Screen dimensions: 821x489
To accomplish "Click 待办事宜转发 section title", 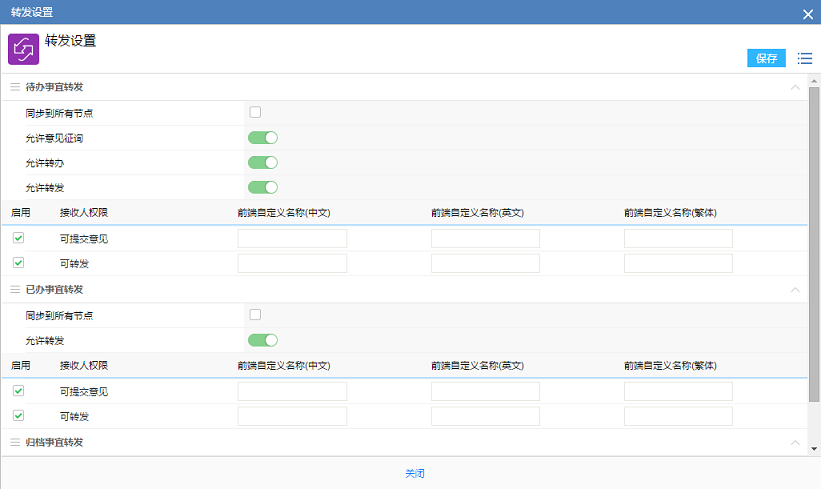I will coord(54,87).
